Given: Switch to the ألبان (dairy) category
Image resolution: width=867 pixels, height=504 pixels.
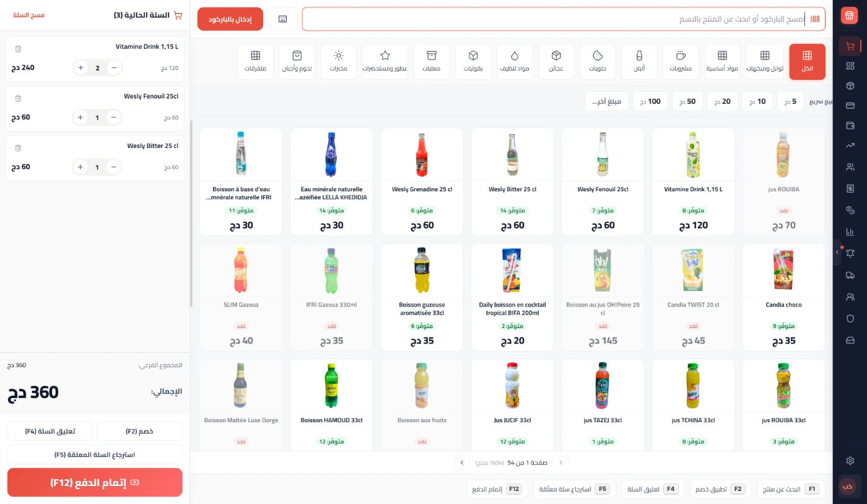Looking at the screenshot, I should [640, 62].
